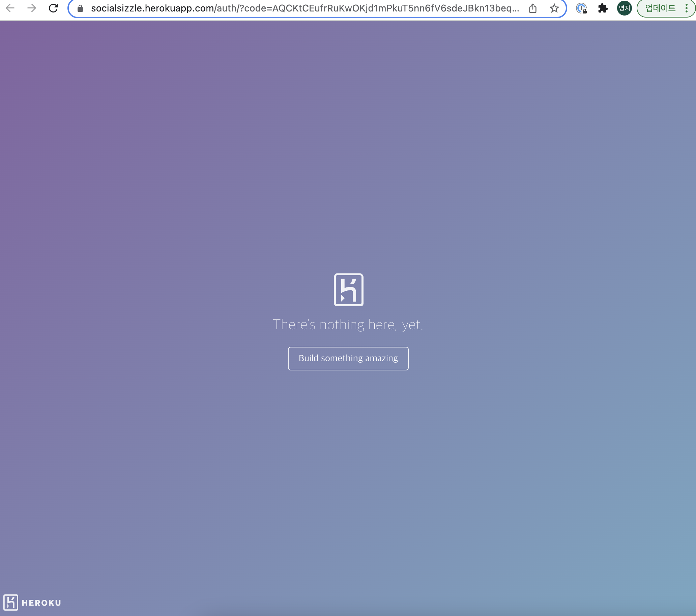Click the 업데이트 update button
This screenshot has height=616, width=696.
click(x=660, y=8)
